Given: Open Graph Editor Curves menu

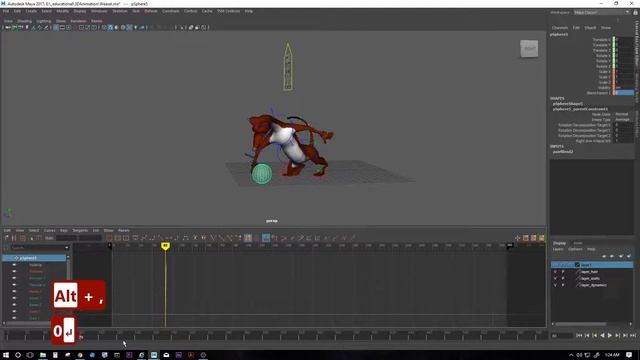Looking at the screenshot, I should (x=49, y=231).
